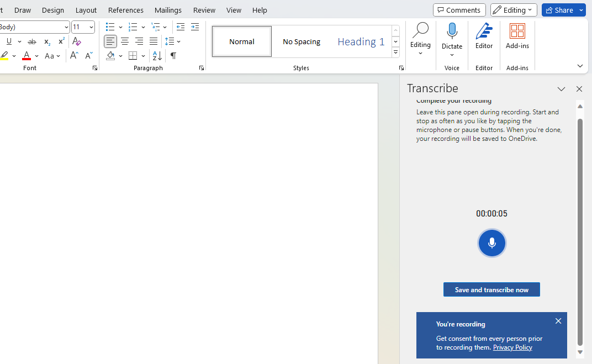
Task: Click the Grow Font size icon
Action: [x=74, y=56]
